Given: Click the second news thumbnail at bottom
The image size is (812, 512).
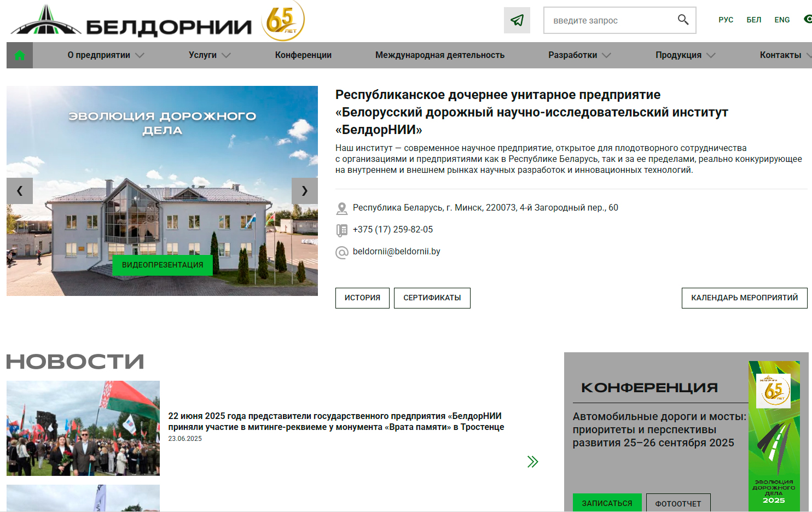Looking at the screenshot, I should pyautogui.click(x=83, y=498).
